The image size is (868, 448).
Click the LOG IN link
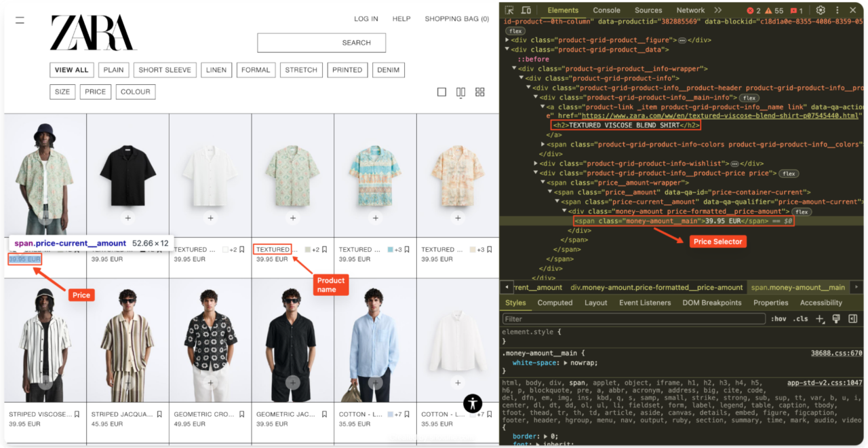click(x=366, y=19)
